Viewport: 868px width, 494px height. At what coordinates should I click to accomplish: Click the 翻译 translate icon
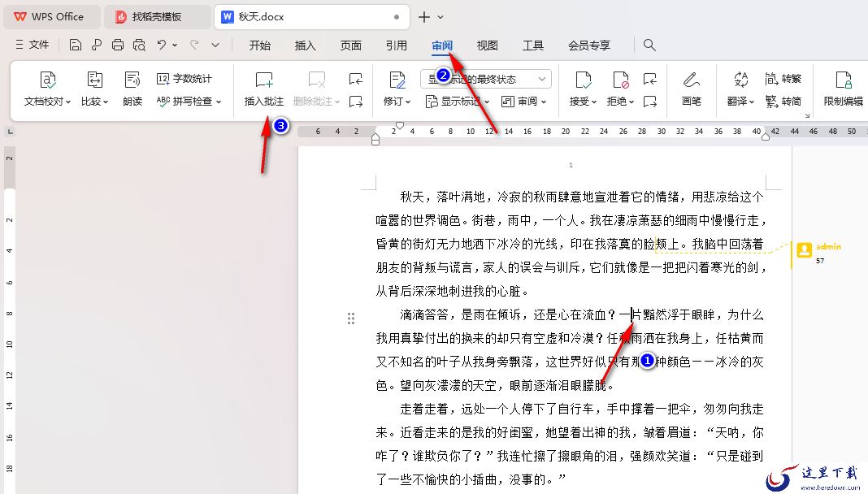click(740, 80)
